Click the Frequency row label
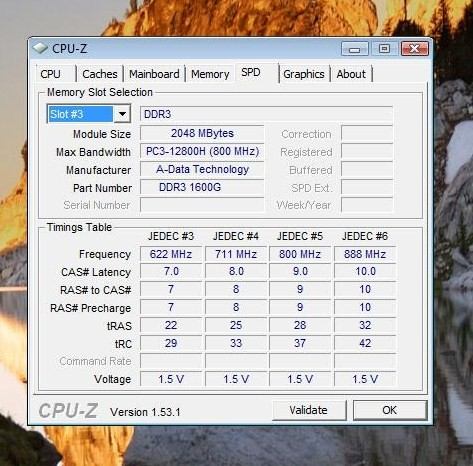 (x=105, y=254)
